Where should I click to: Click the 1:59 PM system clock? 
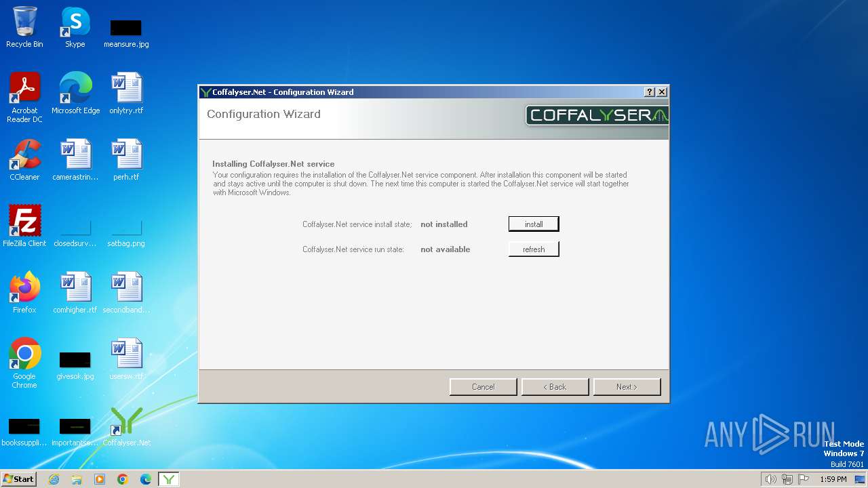[833, 479]
